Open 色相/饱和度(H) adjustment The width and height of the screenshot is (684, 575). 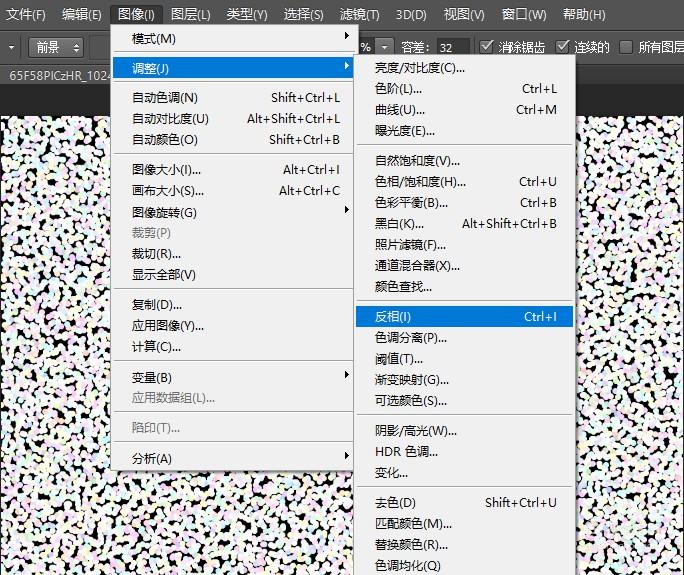tap(464, 181)
